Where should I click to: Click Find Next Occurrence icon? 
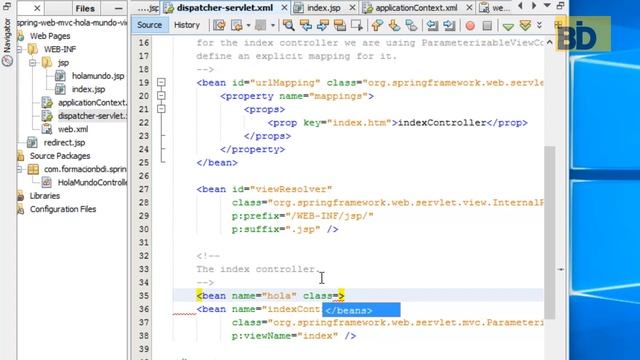click(323, 25)
